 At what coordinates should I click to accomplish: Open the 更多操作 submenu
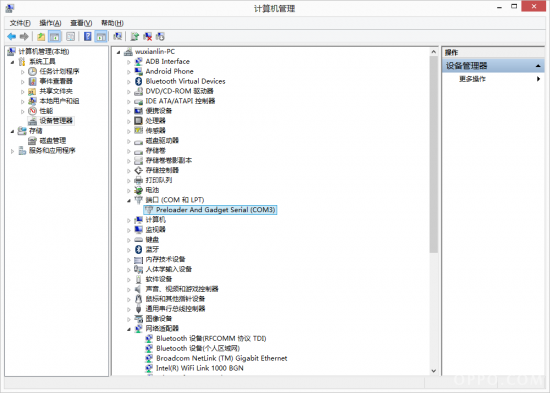(493, 79)
